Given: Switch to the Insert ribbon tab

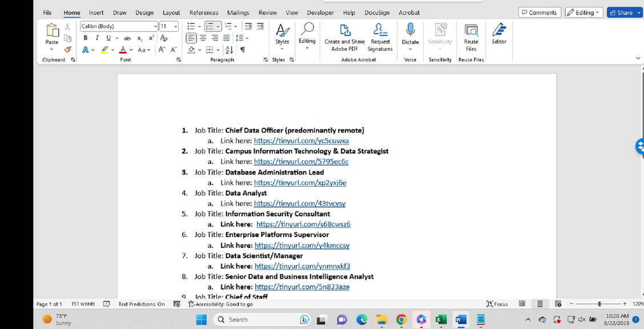Looking at the screenshot, I should point(96,13).
